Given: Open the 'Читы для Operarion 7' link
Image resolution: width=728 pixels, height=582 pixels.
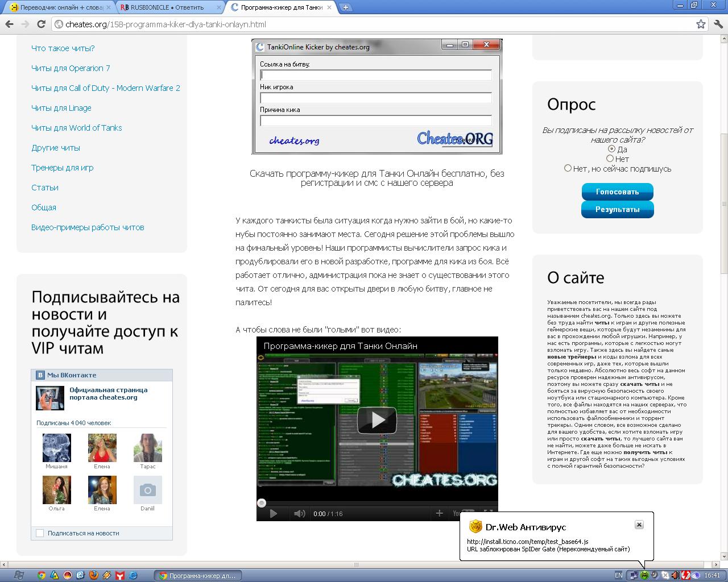Looking at the screenshot, I should coord(71,68).
